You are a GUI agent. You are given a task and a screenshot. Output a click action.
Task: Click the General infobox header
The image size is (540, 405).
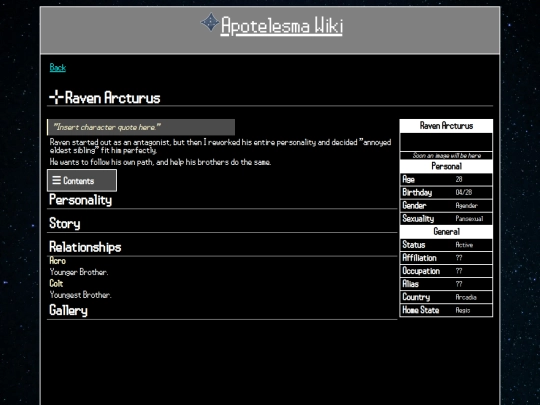coord(446,231)
